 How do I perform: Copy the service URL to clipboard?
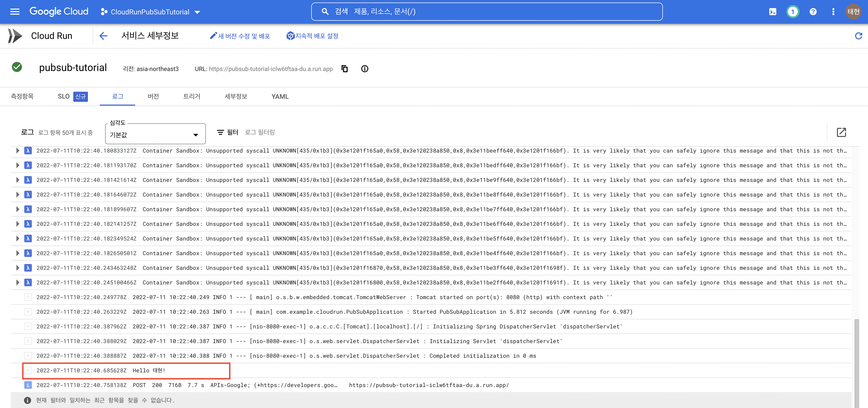click(x=344, y=69)
